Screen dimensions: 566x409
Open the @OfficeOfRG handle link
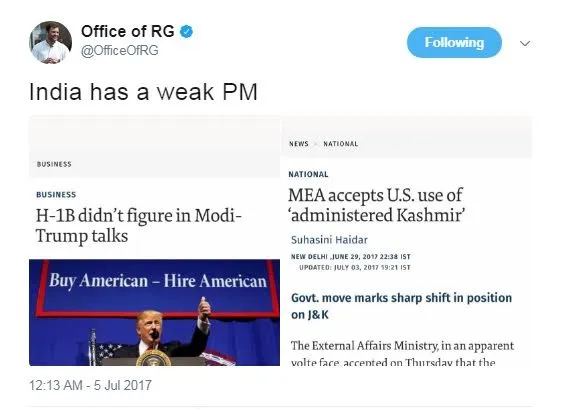(x=119, y=51)
